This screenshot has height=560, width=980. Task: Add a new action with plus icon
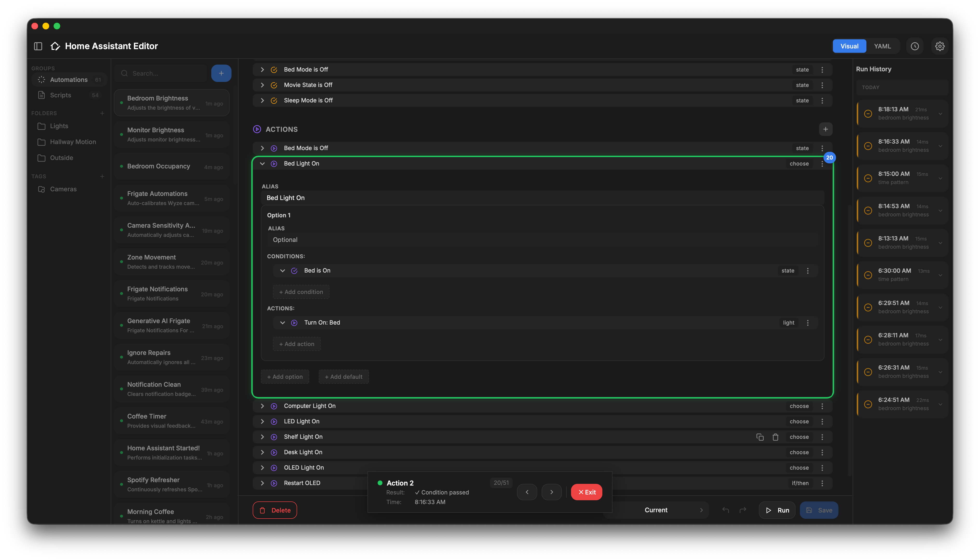[825, 129]
